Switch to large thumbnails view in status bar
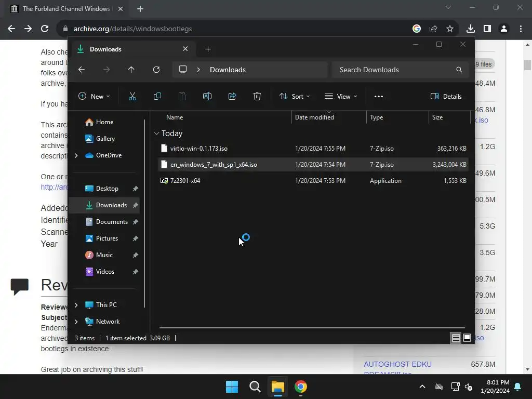Image resolution: width=532 pixels, height=399 pixels. 467,338
